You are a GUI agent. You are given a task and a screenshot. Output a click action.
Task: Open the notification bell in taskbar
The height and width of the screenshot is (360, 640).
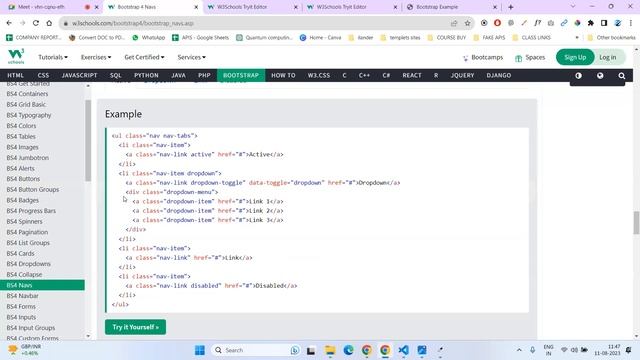[x=629, y=350]
